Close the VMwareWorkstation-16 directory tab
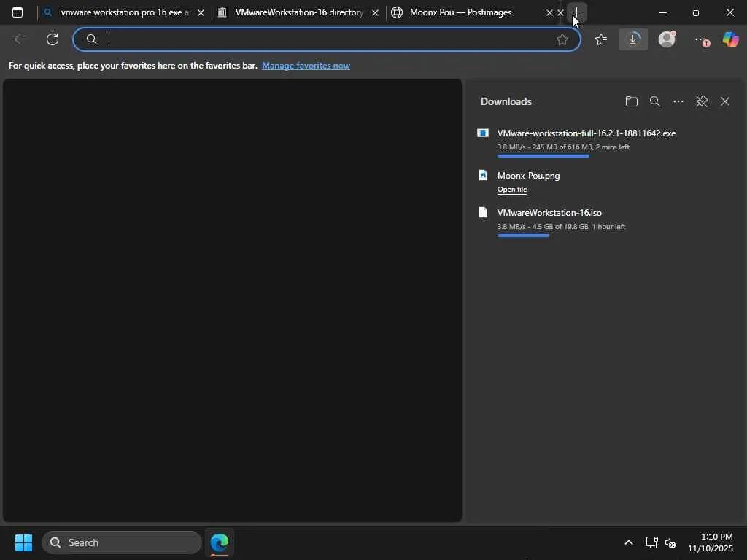 click(x=375, y=13)
